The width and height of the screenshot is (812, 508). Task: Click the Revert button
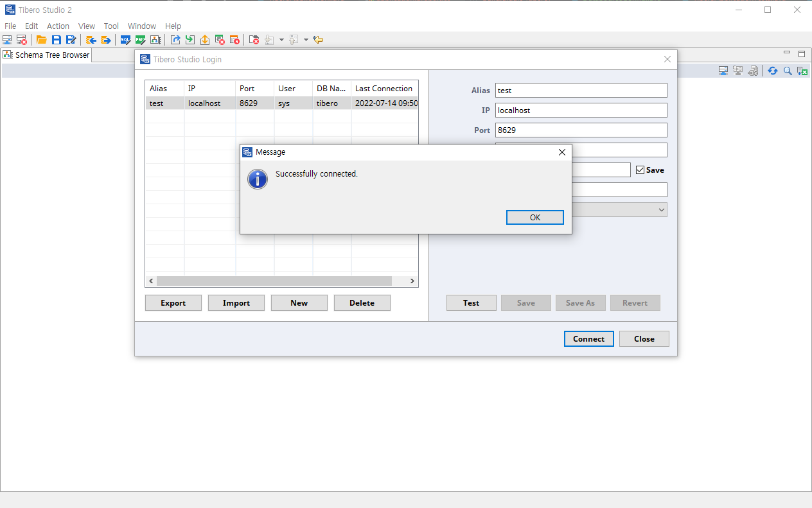[635, 303]
